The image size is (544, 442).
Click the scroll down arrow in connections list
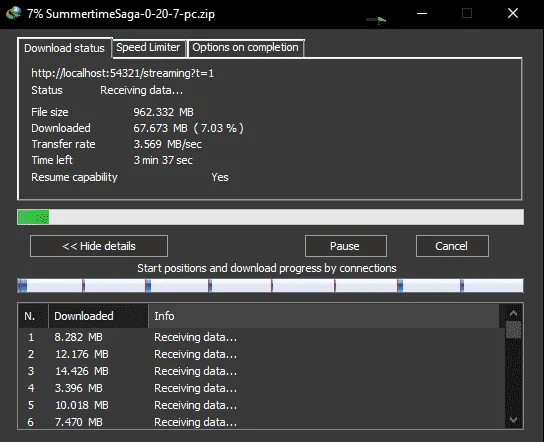(513, 420)
